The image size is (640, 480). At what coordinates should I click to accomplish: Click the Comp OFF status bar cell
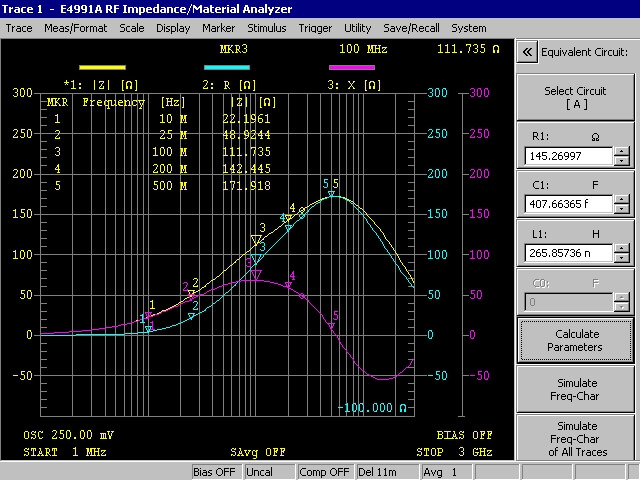coord(324,472)
